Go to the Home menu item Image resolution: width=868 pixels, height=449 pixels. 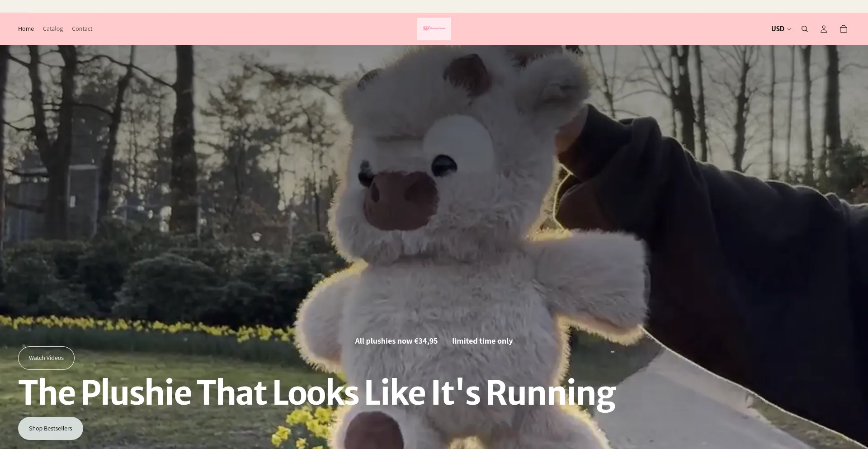click(x=26, y=29)
